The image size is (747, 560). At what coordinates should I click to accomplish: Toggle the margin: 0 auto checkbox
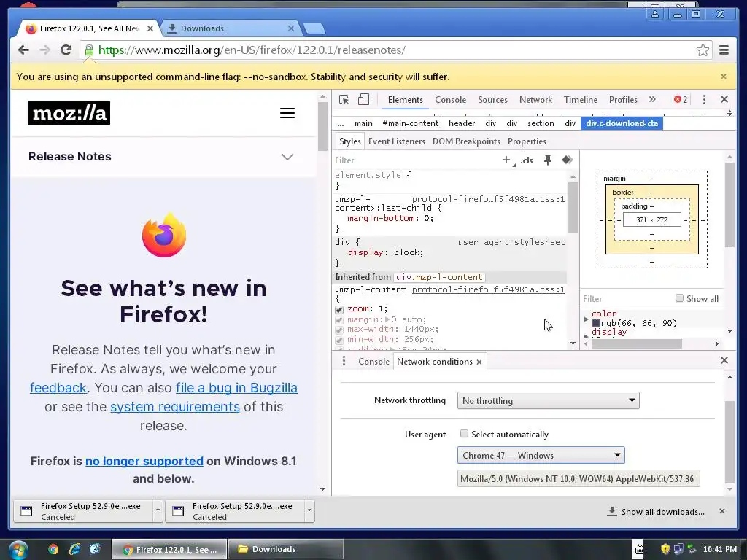339,320
